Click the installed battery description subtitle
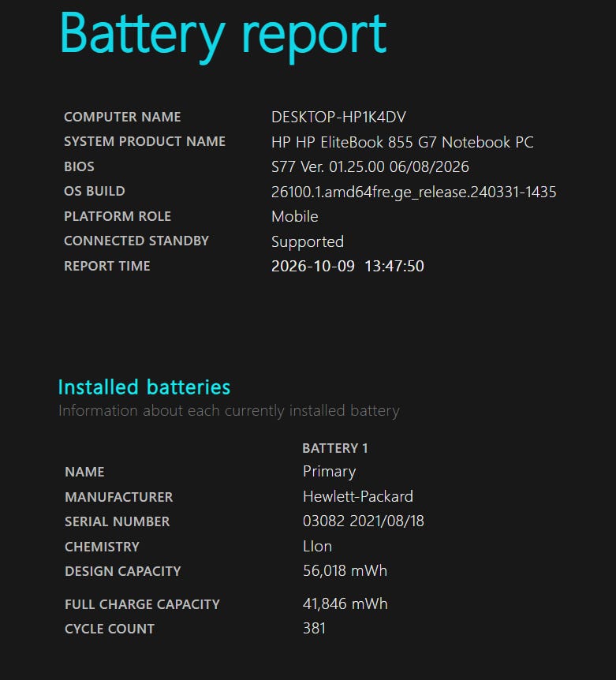The height and width of the screenshot is (680, 616). 229,411
